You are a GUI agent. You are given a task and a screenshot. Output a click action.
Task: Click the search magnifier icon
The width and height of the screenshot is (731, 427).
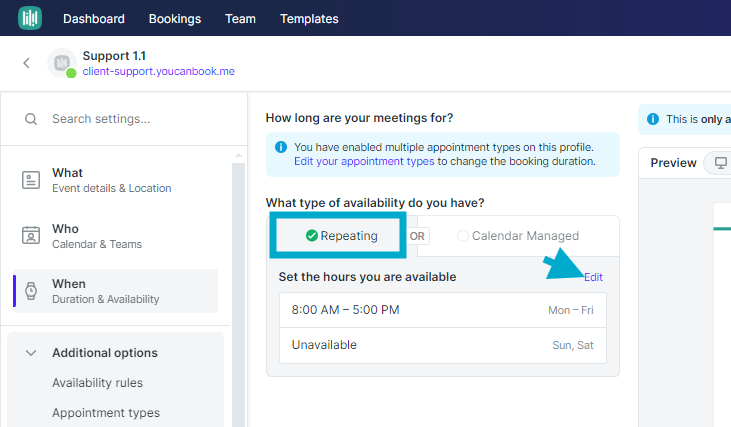32,119
